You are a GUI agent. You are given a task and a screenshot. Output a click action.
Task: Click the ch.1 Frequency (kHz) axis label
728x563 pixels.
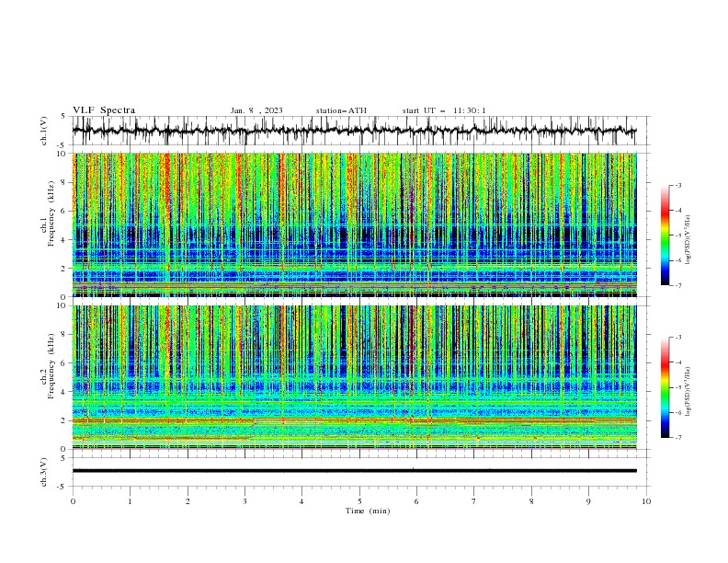48,213
